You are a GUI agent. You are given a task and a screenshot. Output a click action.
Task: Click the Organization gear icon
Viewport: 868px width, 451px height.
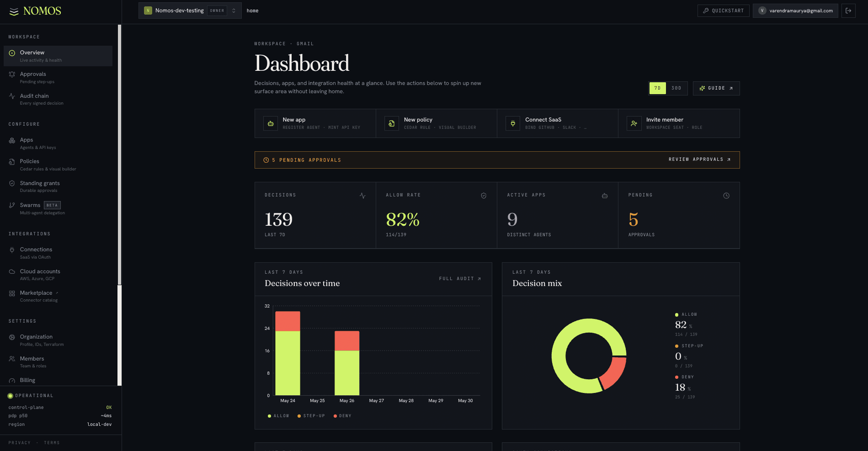click(x=12, y=337)
